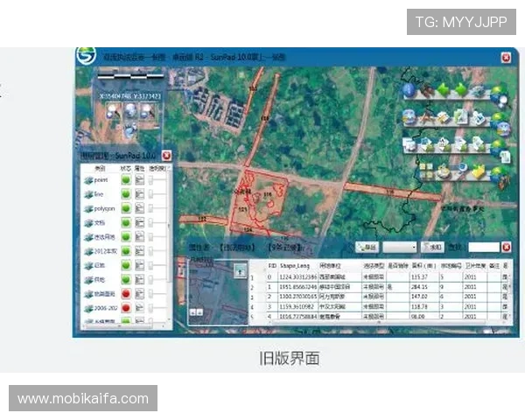
Task: Click the blue-white document icon in second row
Action: [x=479, y=117]
